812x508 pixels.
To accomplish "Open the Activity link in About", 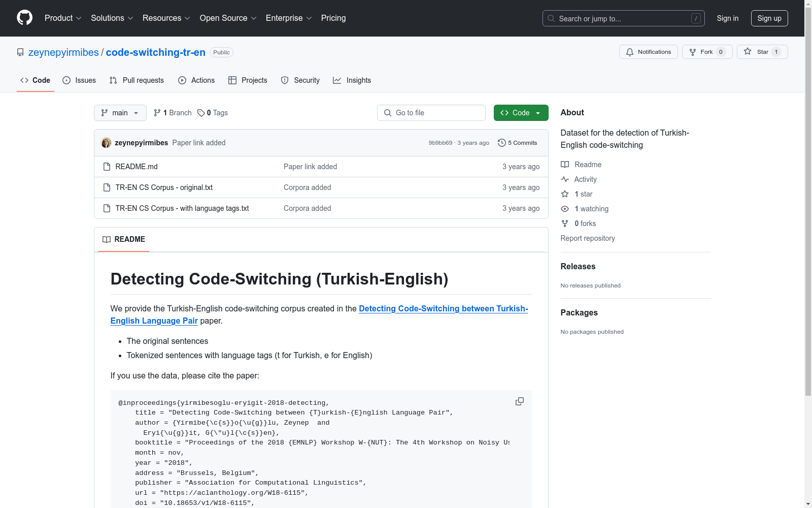I will [x=579, y=179].
